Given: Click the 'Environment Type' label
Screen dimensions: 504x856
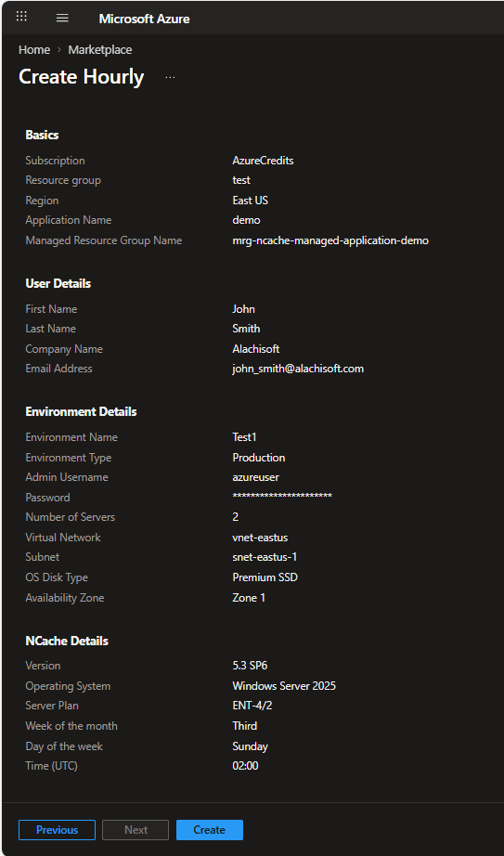Looking at the screenshot, I should (69, 458).
